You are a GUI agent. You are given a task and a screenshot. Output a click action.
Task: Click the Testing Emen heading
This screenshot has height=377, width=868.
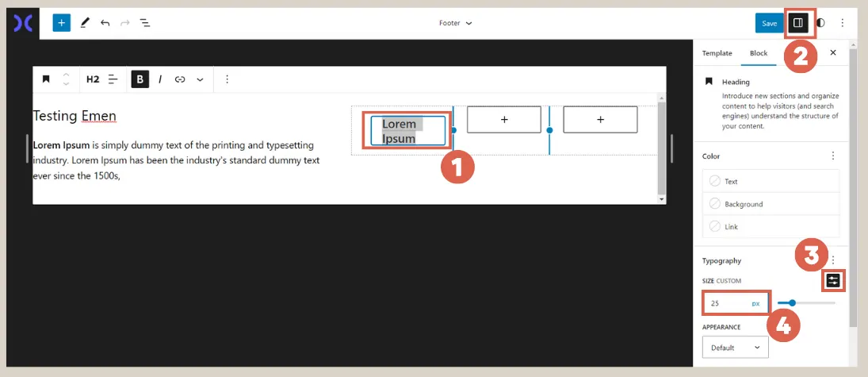[75, 115]
